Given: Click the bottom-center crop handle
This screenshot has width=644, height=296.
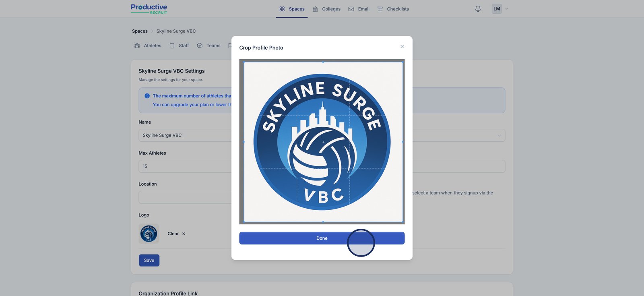Looking at the screenshot, I should click(323, 221).
